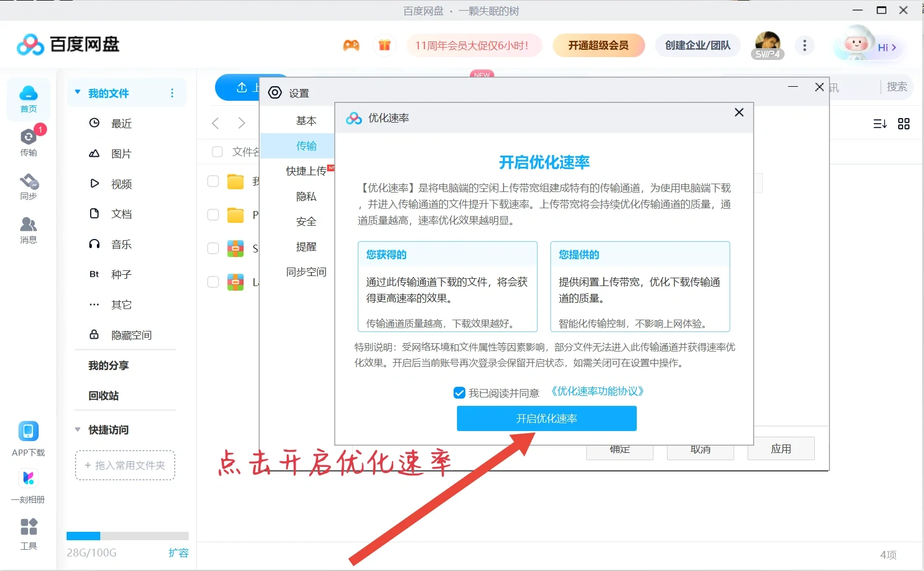This screenshot has width=924, height=571.
Task: Uncheck the 我已阅读并同意 agreement checkbox
Action: 460,392
